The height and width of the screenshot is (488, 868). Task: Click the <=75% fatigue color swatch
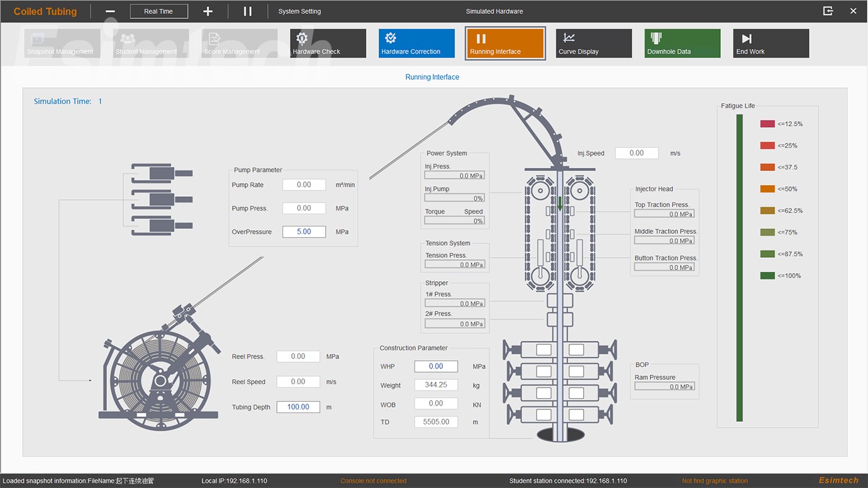(x=767, y=232)
